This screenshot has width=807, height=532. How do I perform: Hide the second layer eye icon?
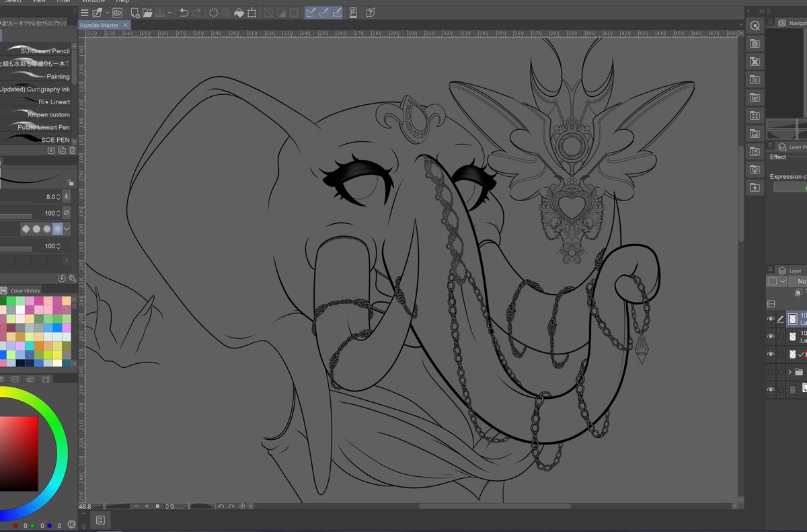(x=771, y=336)
